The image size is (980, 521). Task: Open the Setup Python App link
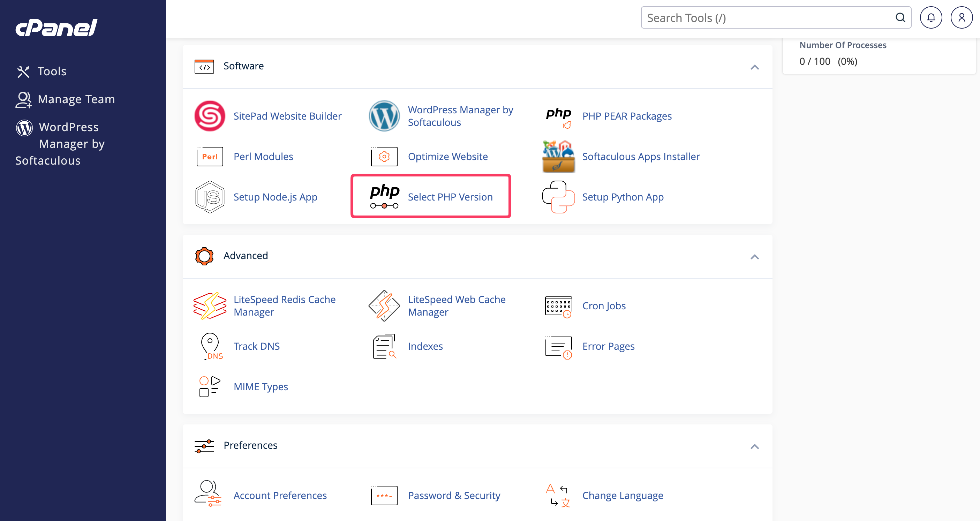tap(623, 197)
